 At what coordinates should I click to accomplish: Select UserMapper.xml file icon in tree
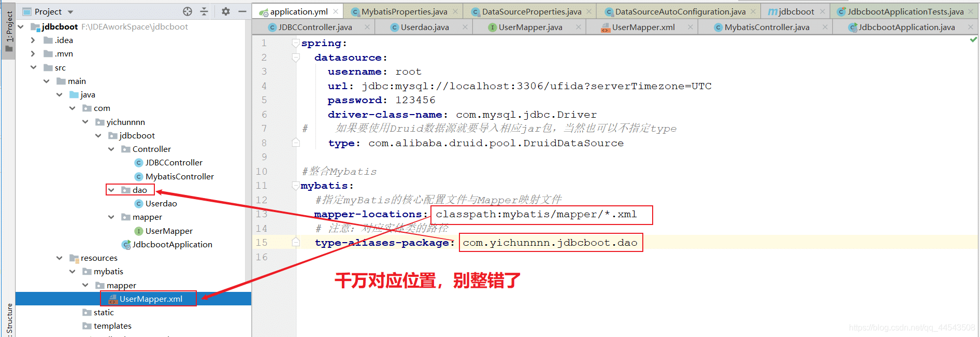click(x=112, y=299)
